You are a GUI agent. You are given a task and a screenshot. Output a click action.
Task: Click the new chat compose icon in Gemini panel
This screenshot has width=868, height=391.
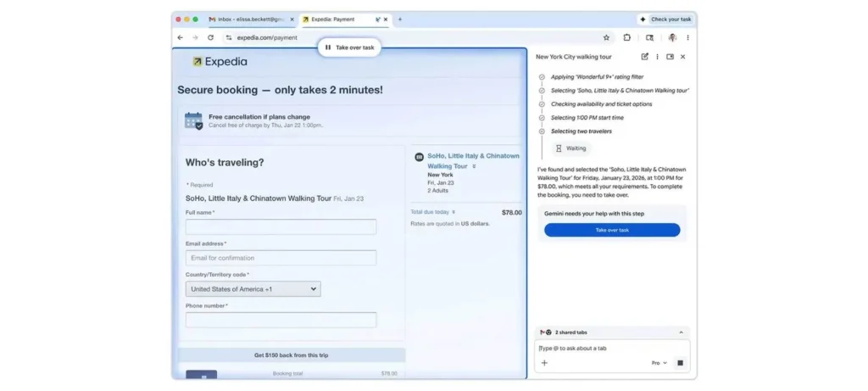click(x=644, y=57)
